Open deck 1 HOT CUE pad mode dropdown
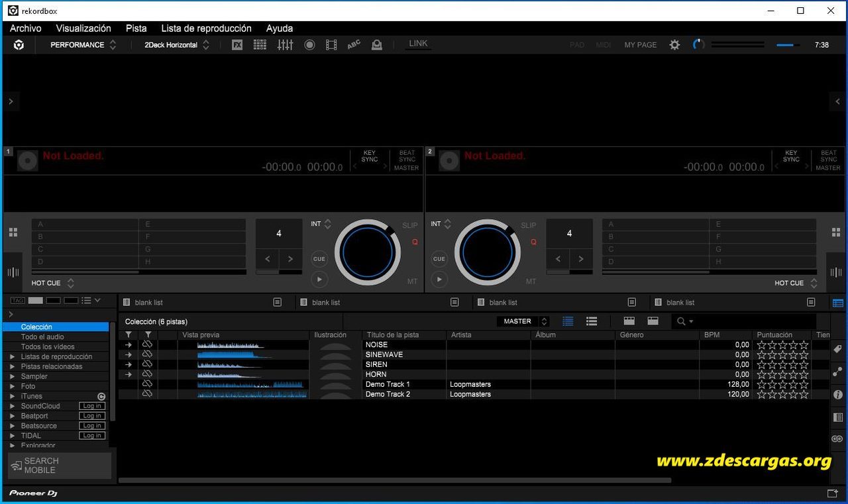 (54, 283)
